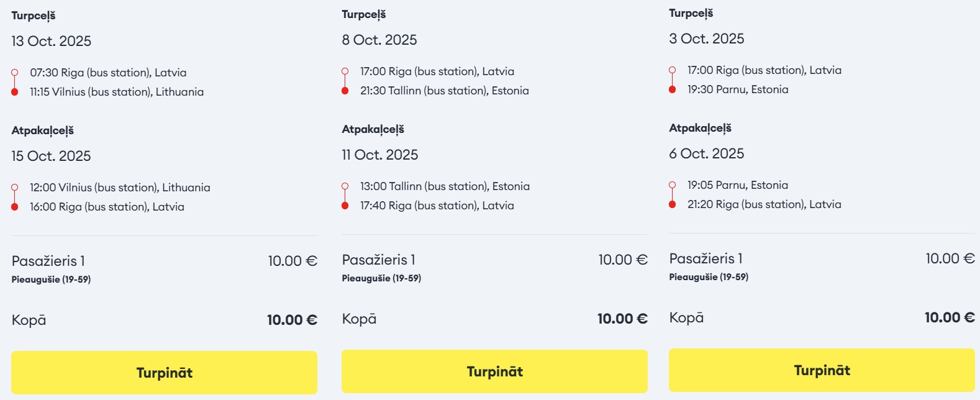980x400 pixels.
Task: Click the red arrival dot at 16:00 Riga
Action: [x=15, y=207]
